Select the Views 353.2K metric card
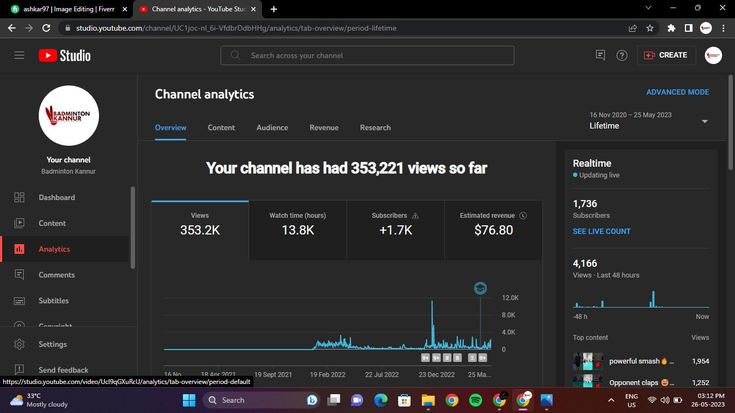 tap(200, 230)
